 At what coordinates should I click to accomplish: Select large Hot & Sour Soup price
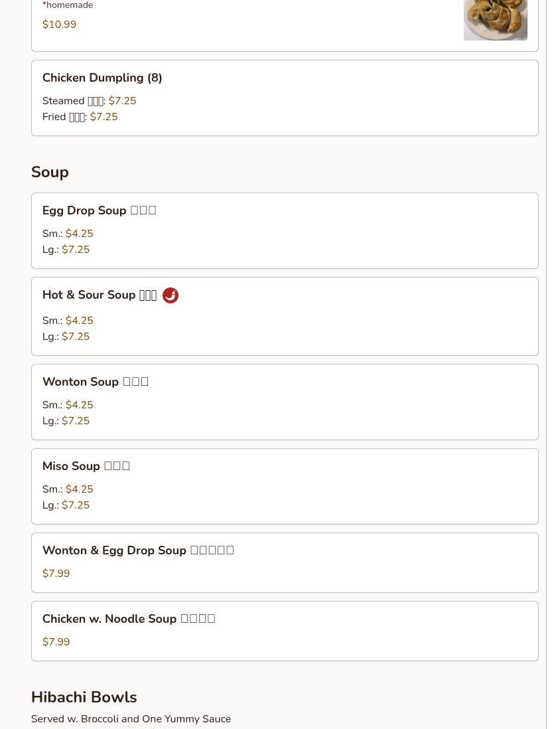pyautogui.click(x=75, y=337)
